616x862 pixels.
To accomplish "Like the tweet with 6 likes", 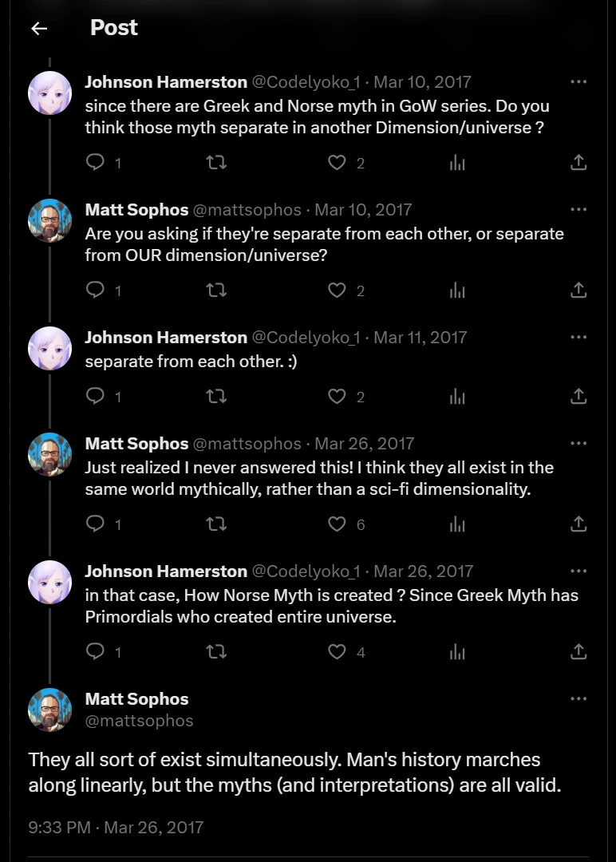I will pos(338,524).
